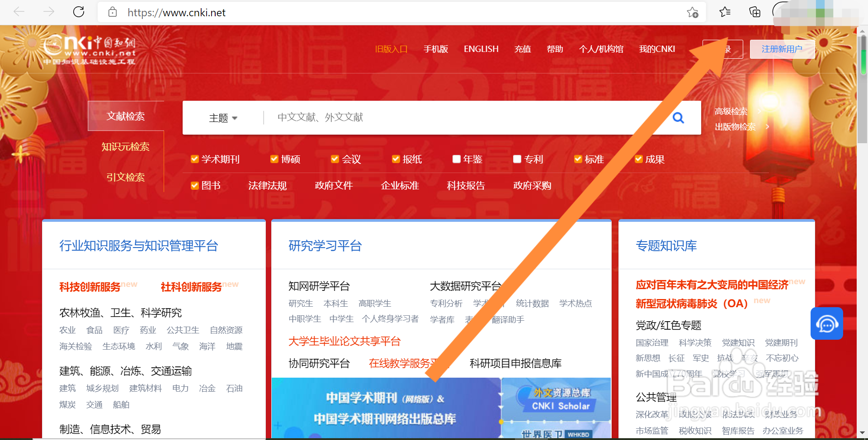Viewport: 868px width, 440px height.
Task: Expand 高级检索 via its arrow
Action: tap(759, 111)
